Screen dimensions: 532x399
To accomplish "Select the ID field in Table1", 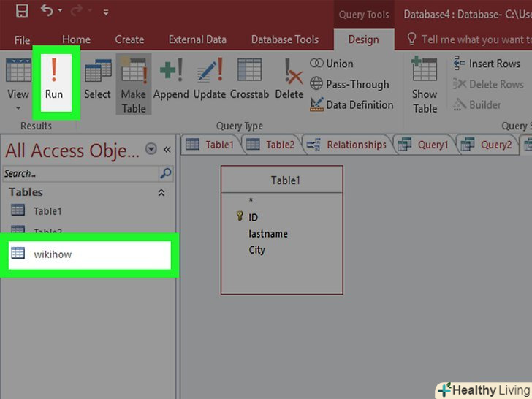I will (x=253, y=217).
